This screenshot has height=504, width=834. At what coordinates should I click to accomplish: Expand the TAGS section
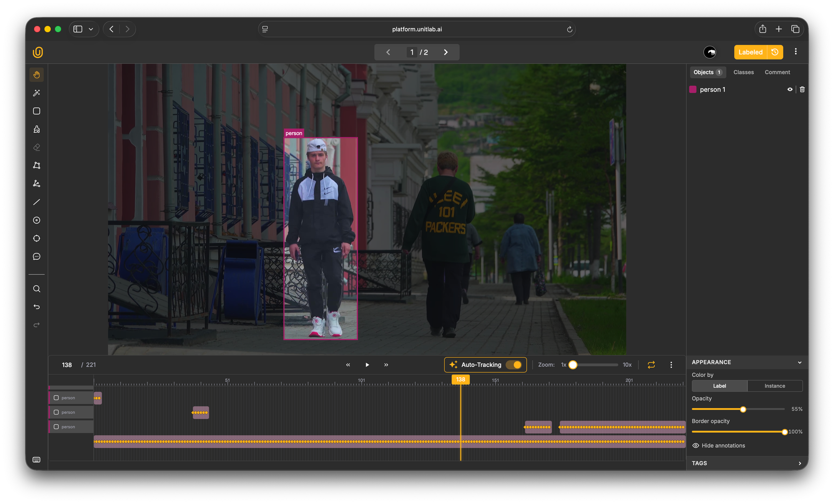pyautogui.click(x=799, y=463)
